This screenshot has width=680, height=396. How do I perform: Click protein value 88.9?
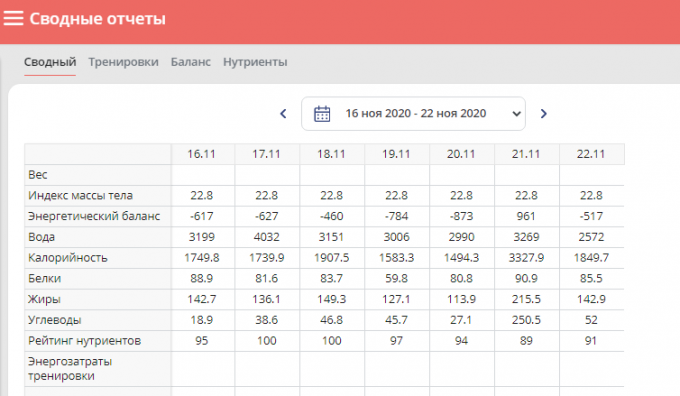pyautogui.click(x=201, y=278)
